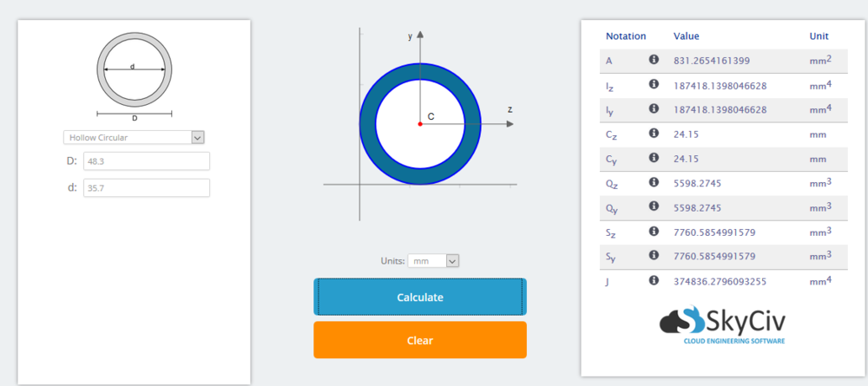Open the Hollow Circular shape dropdown
Viewport: 868px width, 386px height.
click(x=134, y=137)
